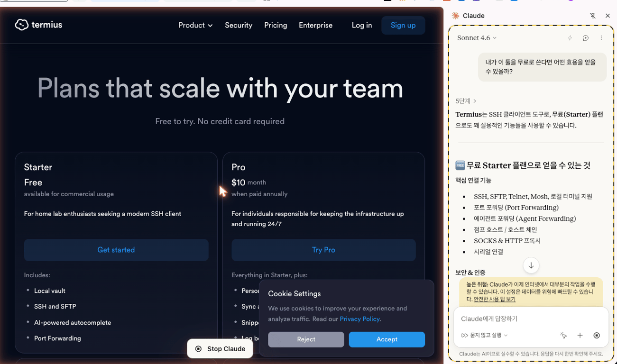Click the "에이전트 포워딩 (Agent Forwarding)" bullet

[x=525, y=218]
